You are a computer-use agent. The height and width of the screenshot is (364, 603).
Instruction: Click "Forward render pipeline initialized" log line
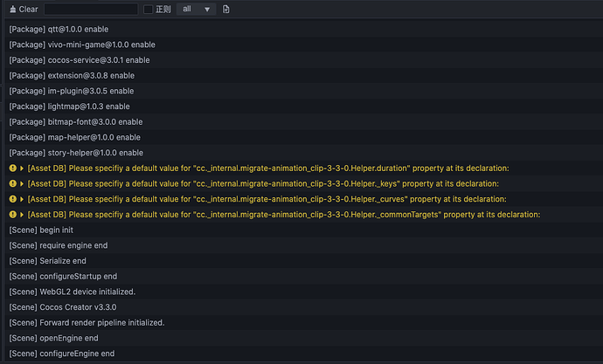[x=87, y=323]
